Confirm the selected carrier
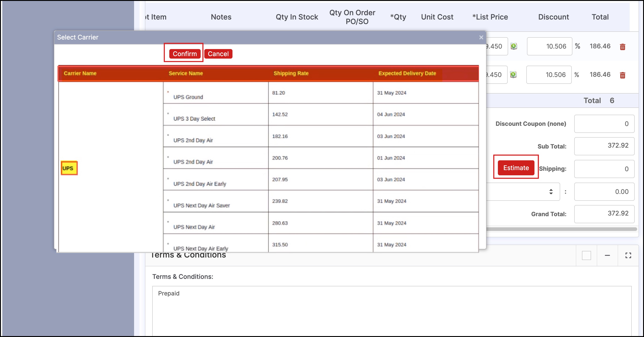This screenshot has width=644, height=337. [185, 54]
